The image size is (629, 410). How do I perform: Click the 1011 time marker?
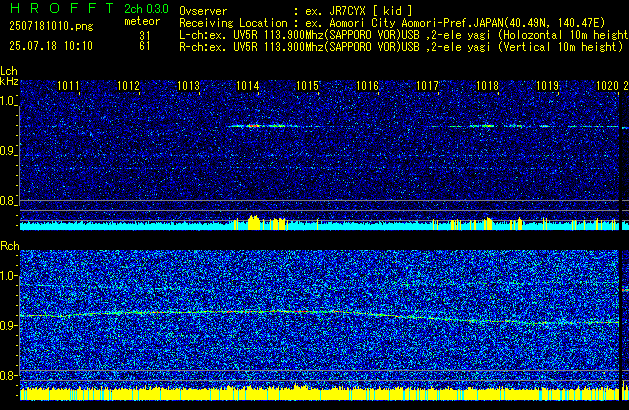(x=69, y=86)
